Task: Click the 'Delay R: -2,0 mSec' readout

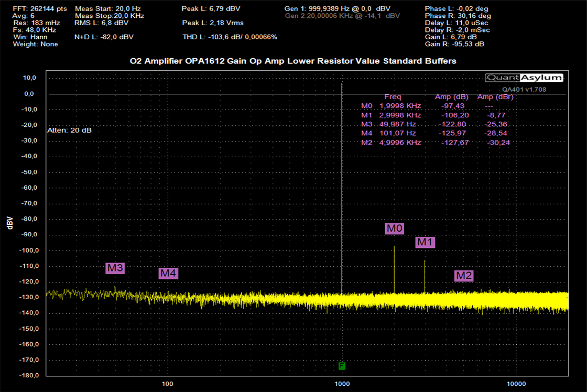Action: point(457,30)
